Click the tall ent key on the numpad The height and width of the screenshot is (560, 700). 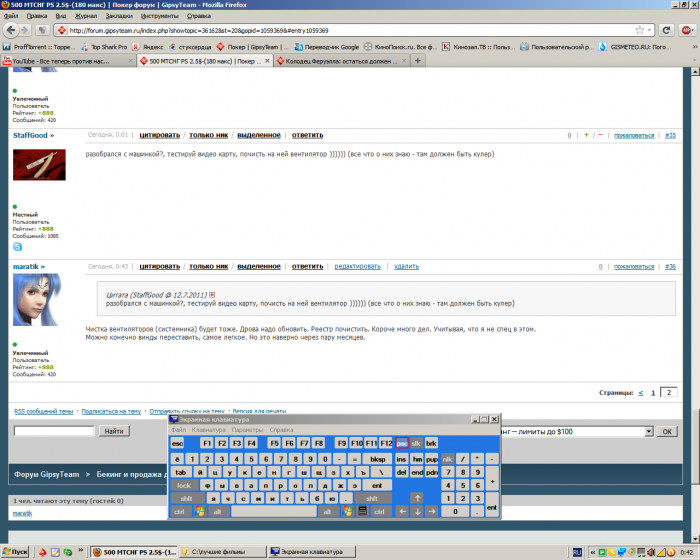pyautogui.click(x=492, y=505)
